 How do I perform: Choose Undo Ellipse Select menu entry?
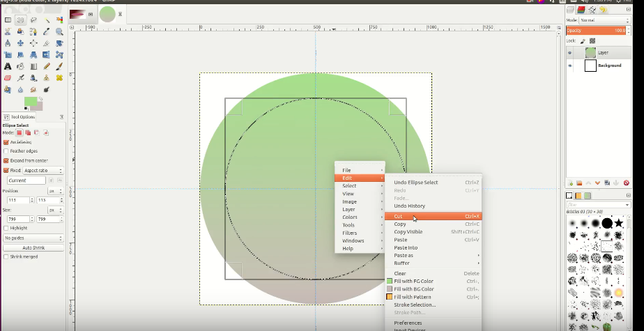coord(433,183)
